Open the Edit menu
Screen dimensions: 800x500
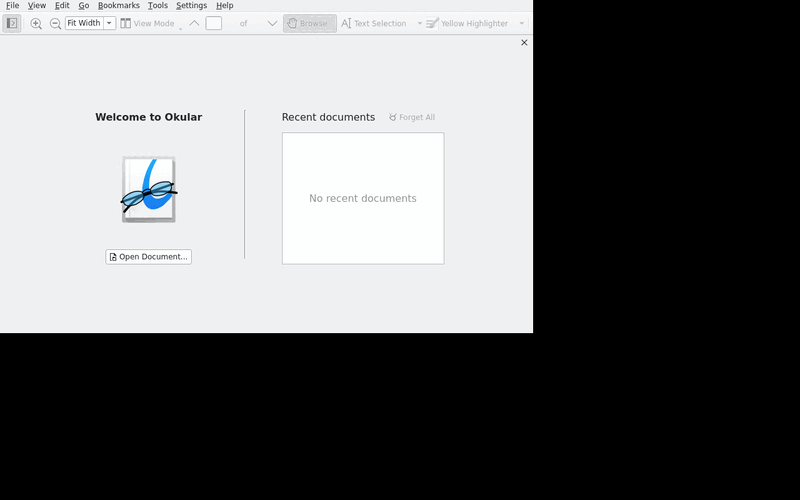click(62, 6)
